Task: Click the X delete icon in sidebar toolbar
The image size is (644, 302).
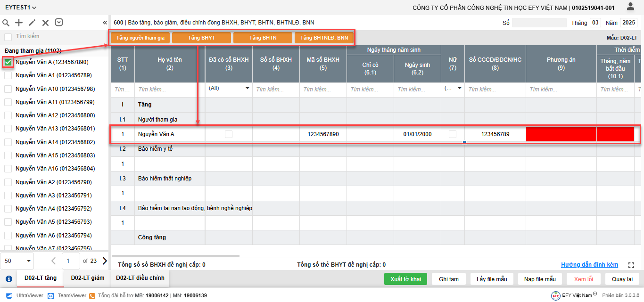Action: pyautogui.click(x=45, y=23)
